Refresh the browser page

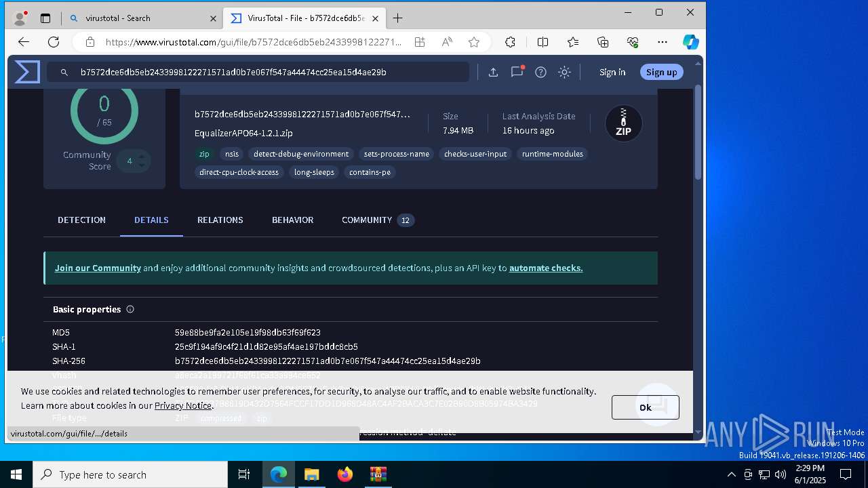[54, 42]
